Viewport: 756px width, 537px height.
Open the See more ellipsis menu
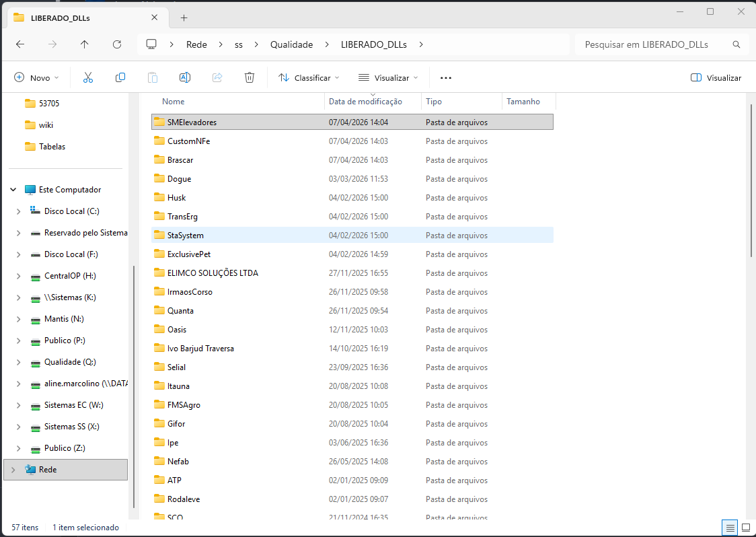point(445,77)
